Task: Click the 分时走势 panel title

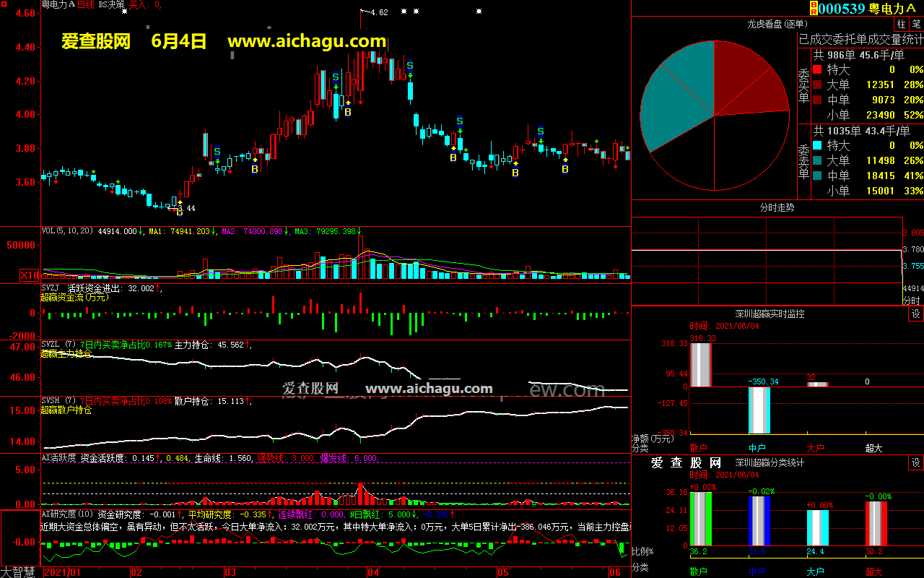Action: pos(777,207)
